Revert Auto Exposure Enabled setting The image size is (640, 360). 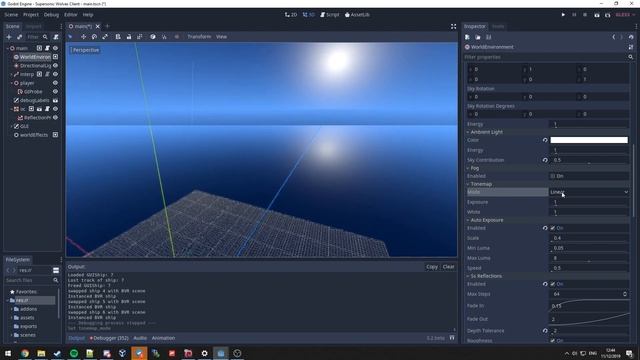click(545, 228)
